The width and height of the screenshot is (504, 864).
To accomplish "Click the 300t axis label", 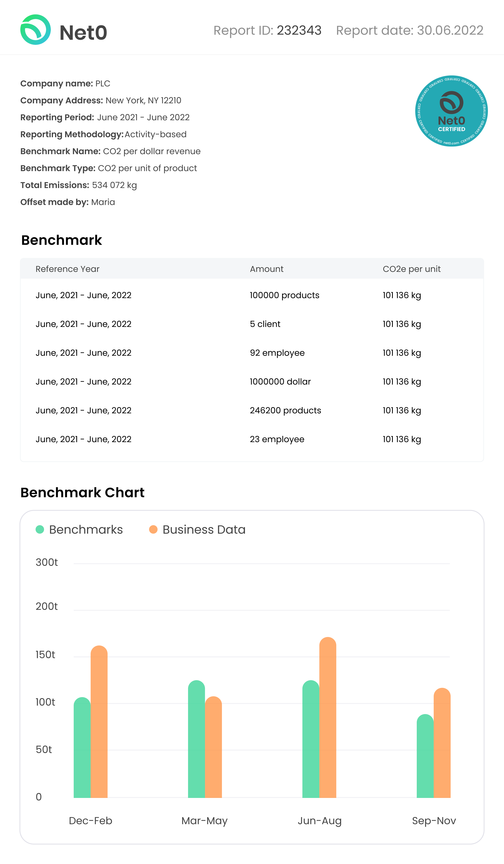I will pos(47,562).
